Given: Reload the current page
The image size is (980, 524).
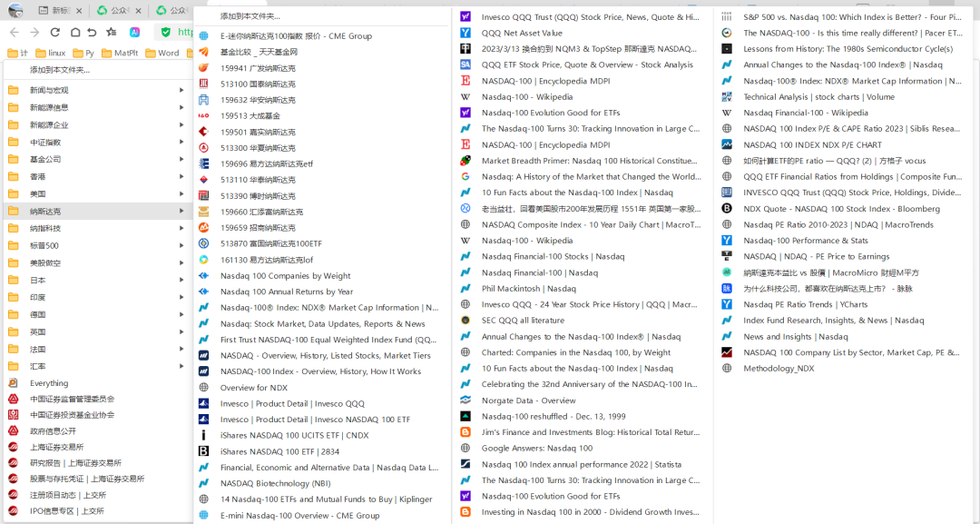Looking at the screenshot, I should coord(55,32).
